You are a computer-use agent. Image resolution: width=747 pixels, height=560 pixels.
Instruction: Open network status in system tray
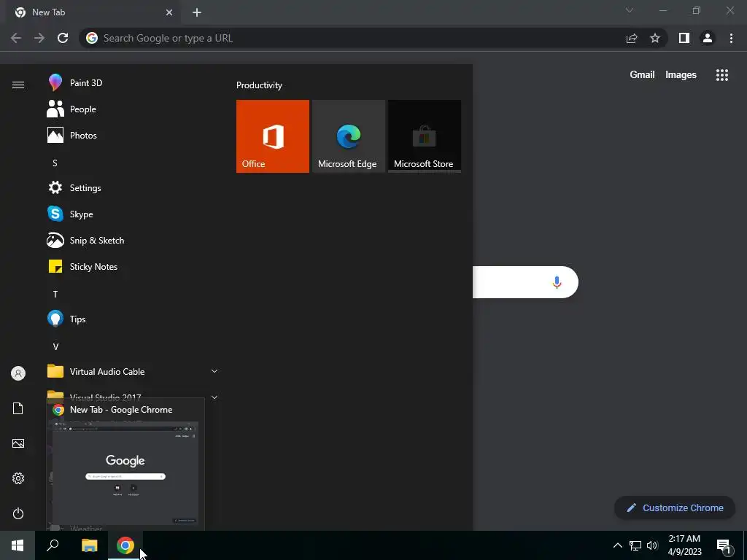(635, 545)
